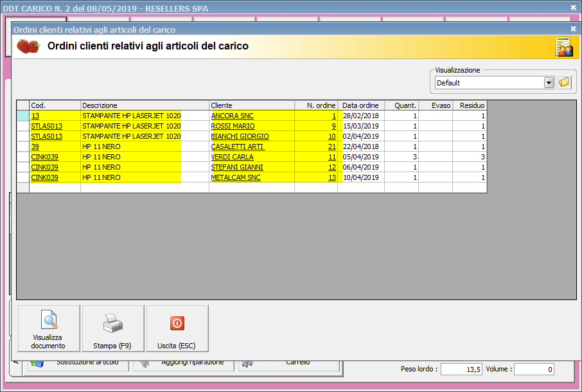Click the Volume field in main window

point(534,370)
